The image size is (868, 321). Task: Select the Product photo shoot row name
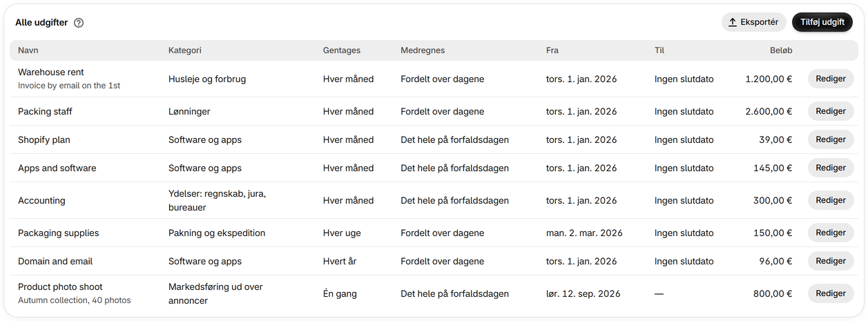[x=60, y=286]
